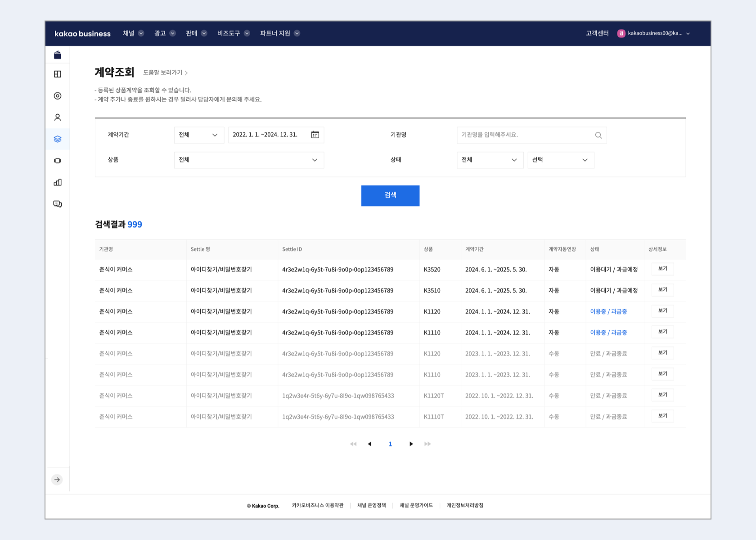Go to next page in pagination
This screenshot has width=756, height=540.
pos(411,444)
